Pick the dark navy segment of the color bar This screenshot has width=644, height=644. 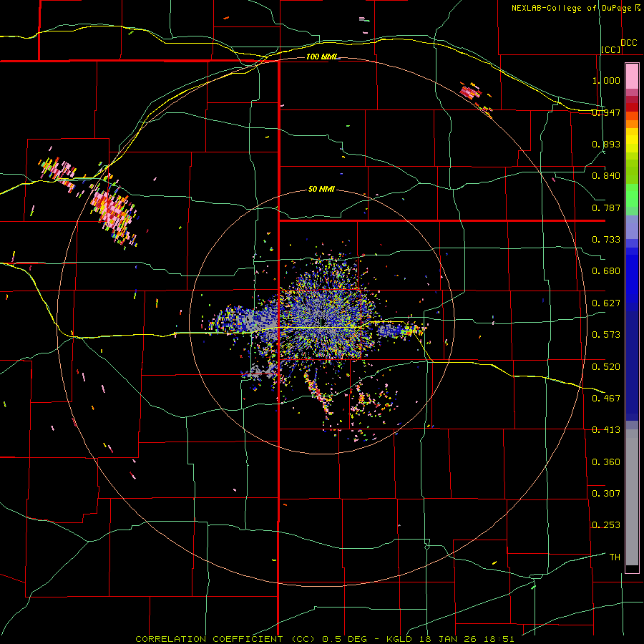(632, 366)
